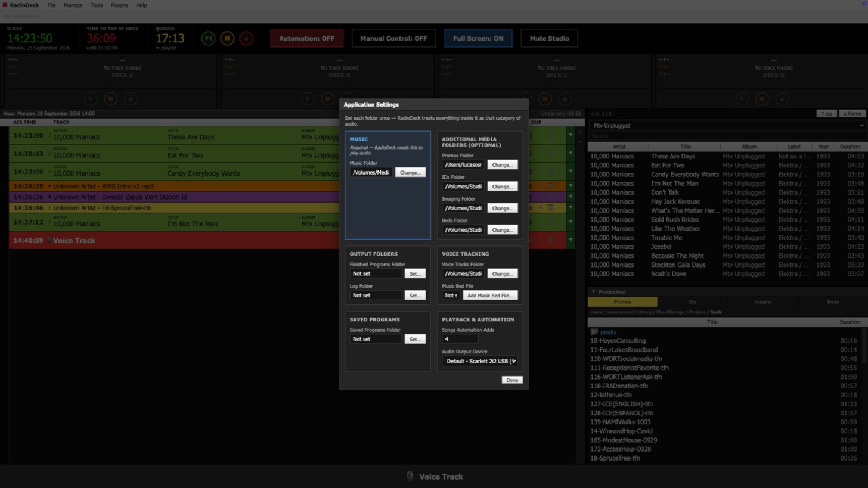The image size is (868, 488).
Task: Expand dropdown arrow on These Are Days row
Action: point(571,135)
